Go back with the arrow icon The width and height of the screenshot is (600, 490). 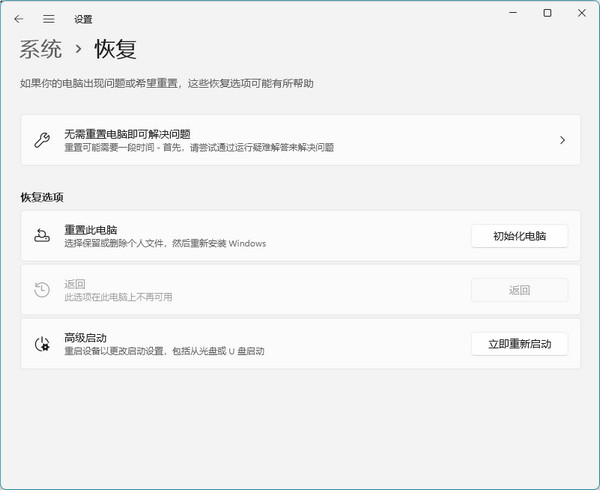coord(18,19)
